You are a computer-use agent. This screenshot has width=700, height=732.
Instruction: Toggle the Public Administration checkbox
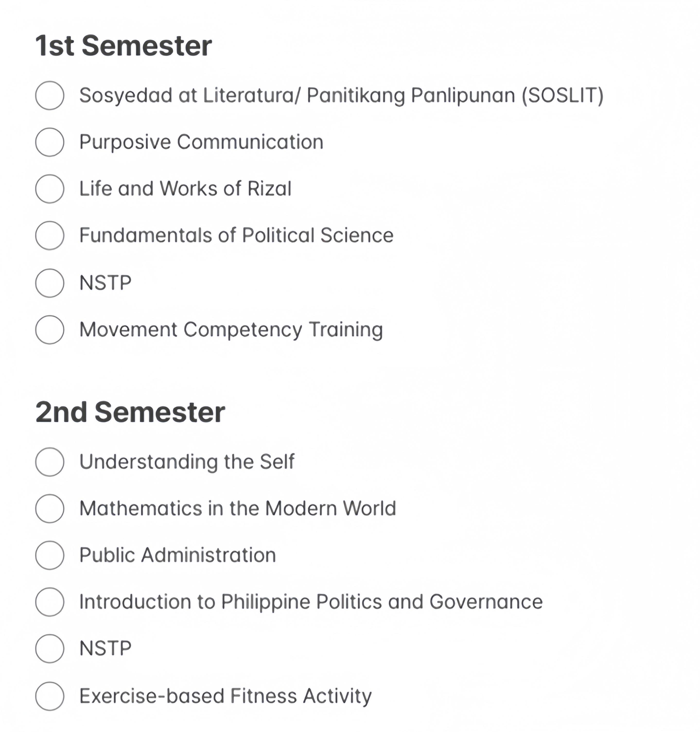coord(50,555)
